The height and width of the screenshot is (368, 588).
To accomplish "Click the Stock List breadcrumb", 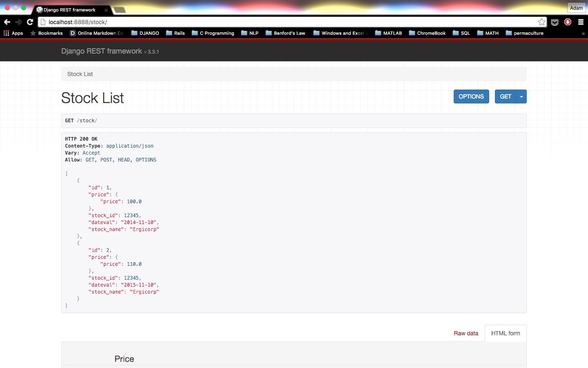I will 80,74.
